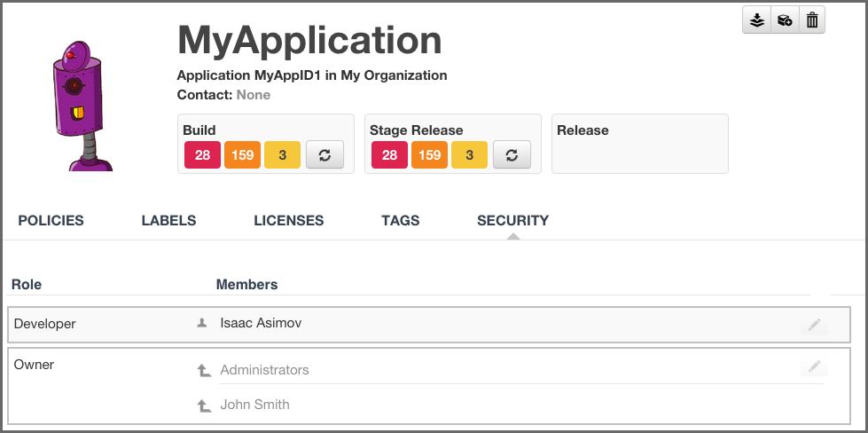This screenshot has height=433, width=868.
Task: Click the Developer role name
Action: 45,324
